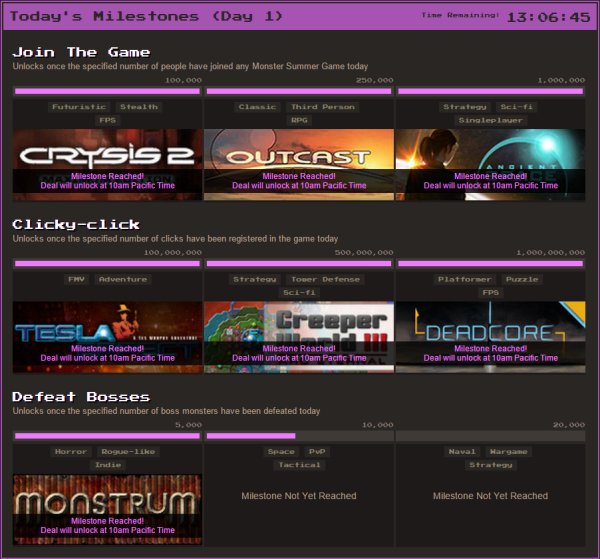Click the 500,000,000 clicks progress bar

click(x=299, y=264)
